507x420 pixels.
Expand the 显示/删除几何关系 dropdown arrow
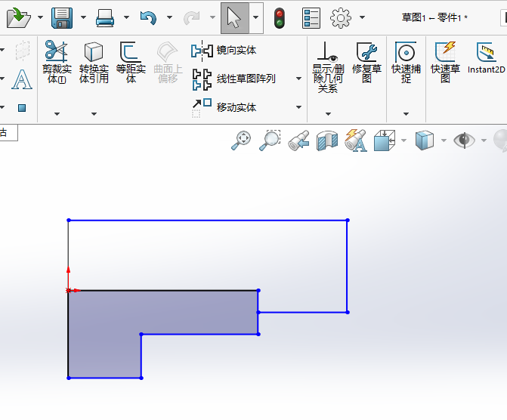tap(328, 114)
